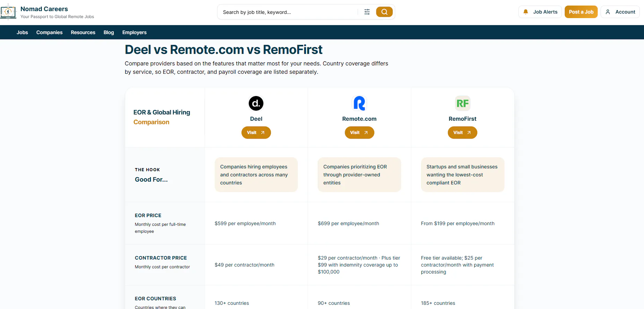The height and width of the screenshot is (309, 644).
Task: Click the EOR PRICE row label
Action: (x=148, y=215)
